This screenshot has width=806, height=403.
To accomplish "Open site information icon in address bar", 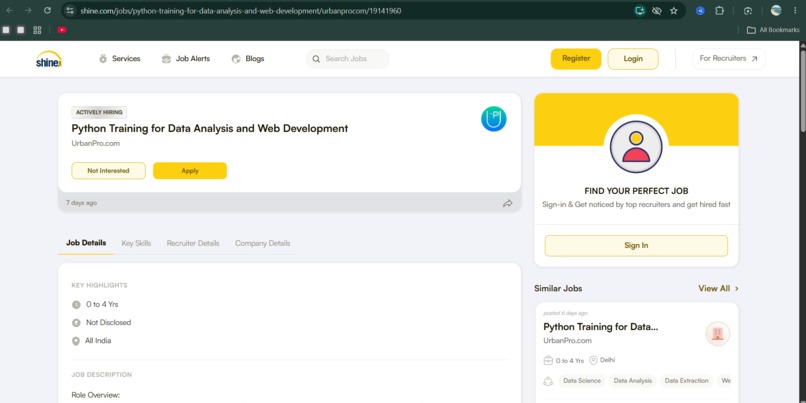I will coord(70,11).
